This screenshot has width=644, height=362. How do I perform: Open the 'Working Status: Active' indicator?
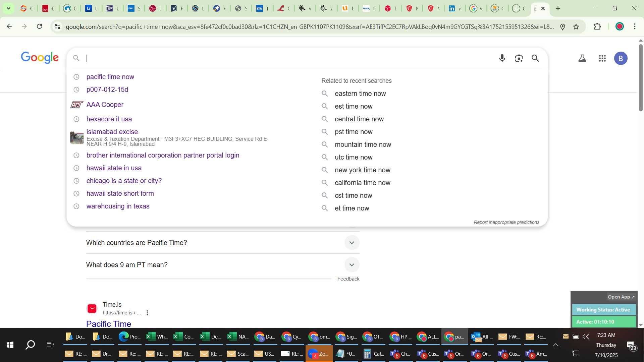(x=603, y=310)
